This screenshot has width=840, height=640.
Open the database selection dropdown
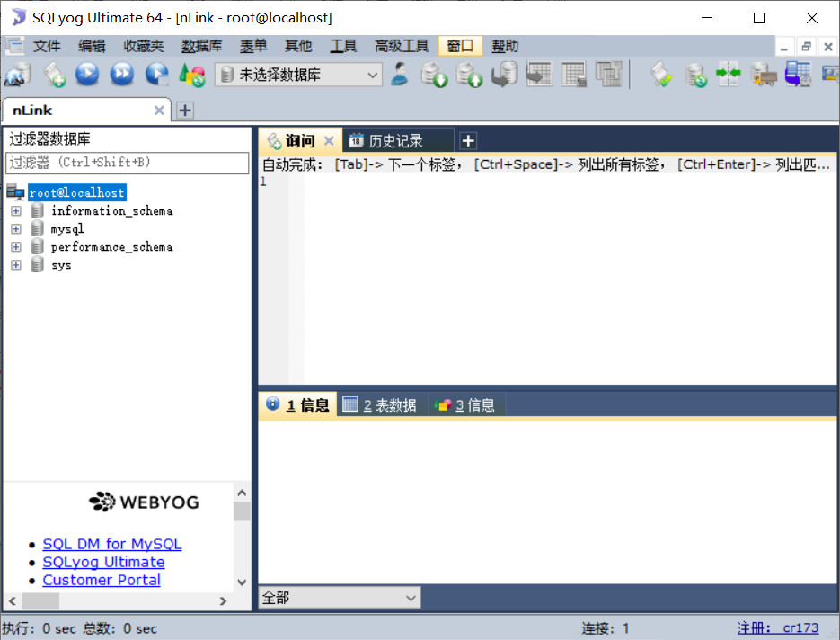(x=372, y=74)
